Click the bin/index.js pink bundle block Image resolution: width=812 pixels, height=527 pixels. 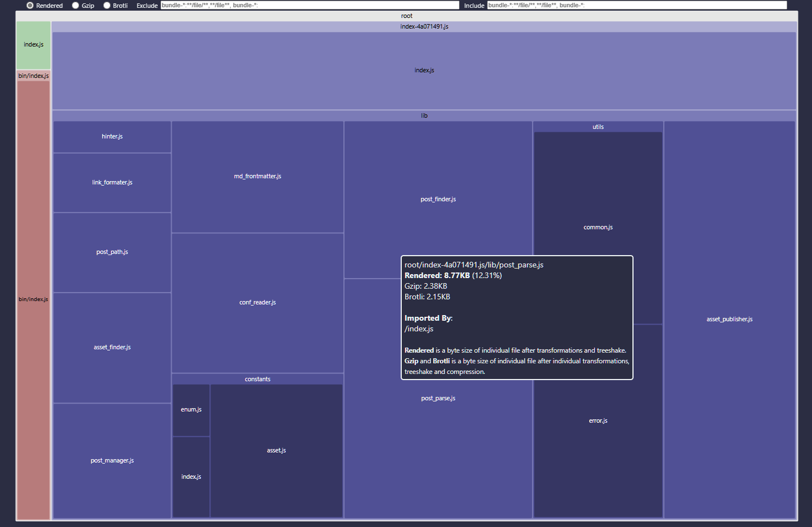click(33, 299)
